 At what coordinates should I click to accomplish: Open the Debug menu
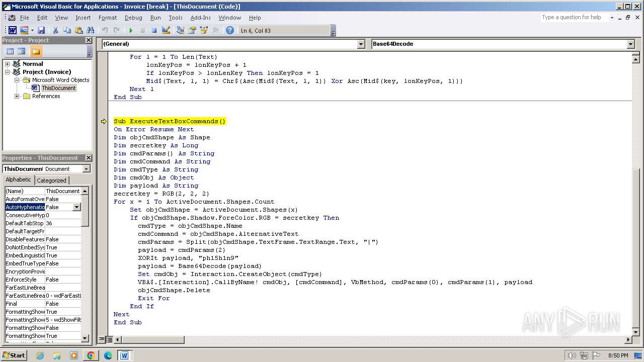pos(133,18)
